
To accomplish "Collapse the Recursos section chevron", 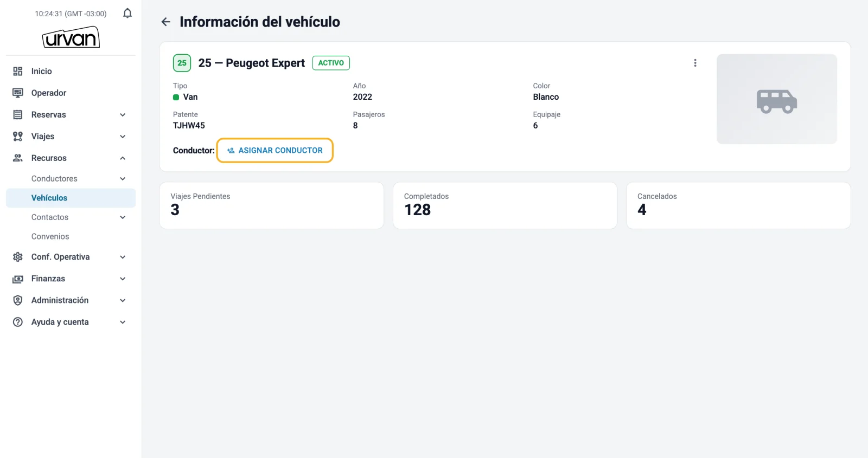I will 123,158.
